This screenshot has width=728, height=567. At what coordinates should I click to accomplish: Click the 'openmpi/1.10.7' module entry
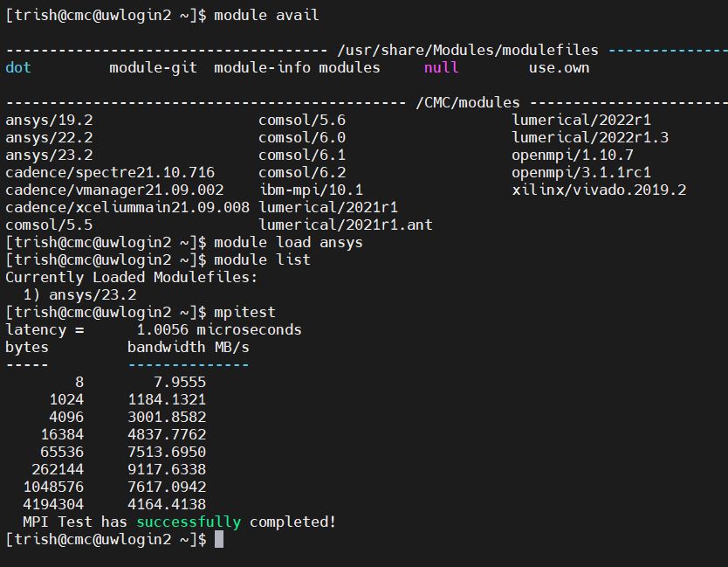point(573,155)
